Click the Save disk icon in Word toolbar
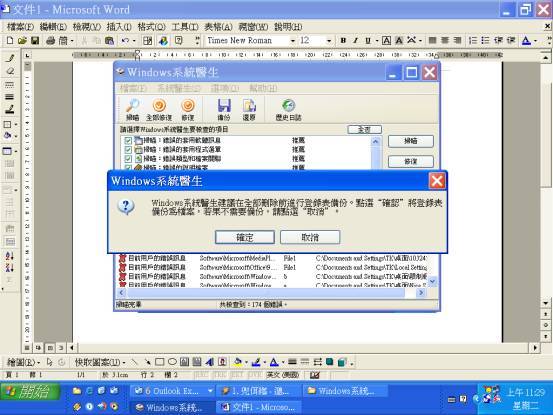This screenshot has width=553, height=415. click(x=35, y=41)
